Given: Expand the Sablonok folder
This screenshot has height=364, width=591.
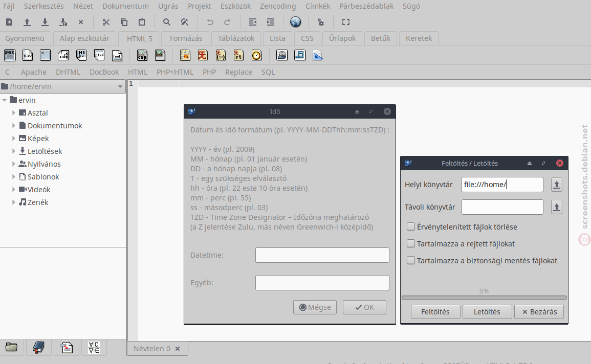Looking at the screenshot, I should pyautogui.click(x=14, y=177).
